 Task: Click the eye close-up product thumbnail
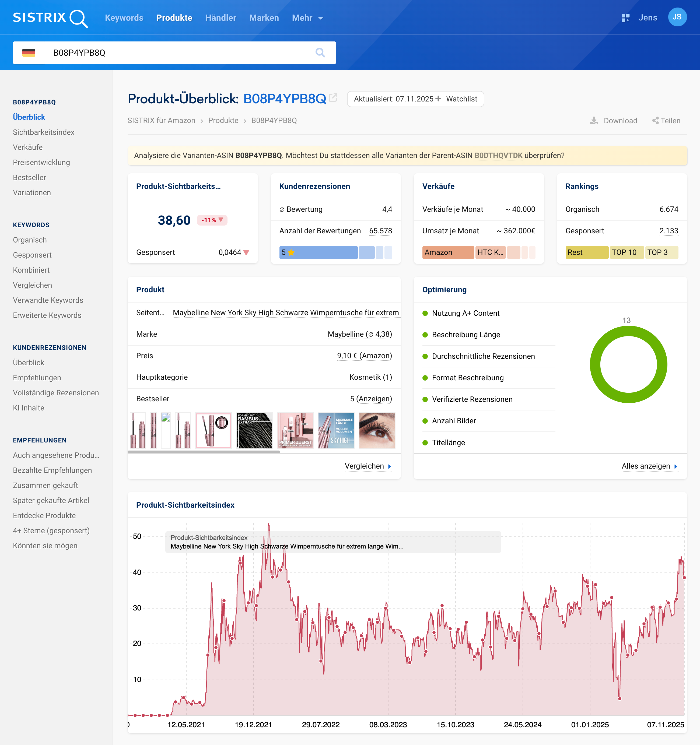click(x=377, y=430)
